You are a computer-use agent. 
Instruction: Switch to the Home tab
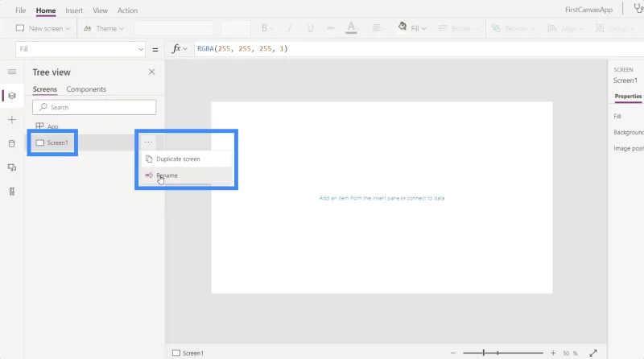point(46,10)
